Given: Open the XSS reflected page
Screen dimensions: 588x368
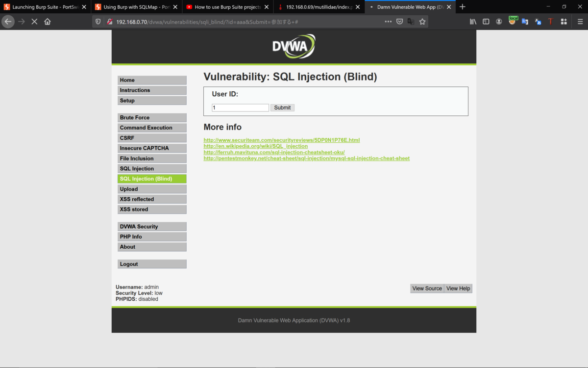Looking at the screenshot, I should pos(152,199).
